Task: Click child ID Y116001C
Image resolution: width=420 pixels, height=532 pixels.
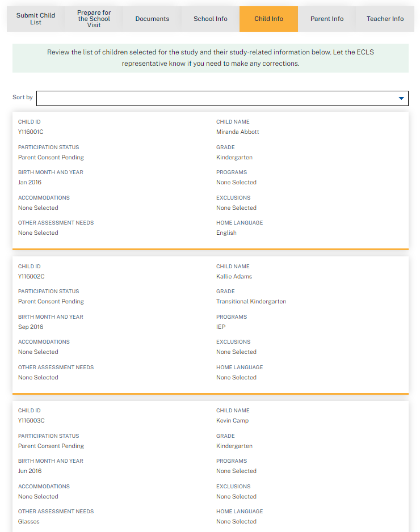Action: [31, 132]
